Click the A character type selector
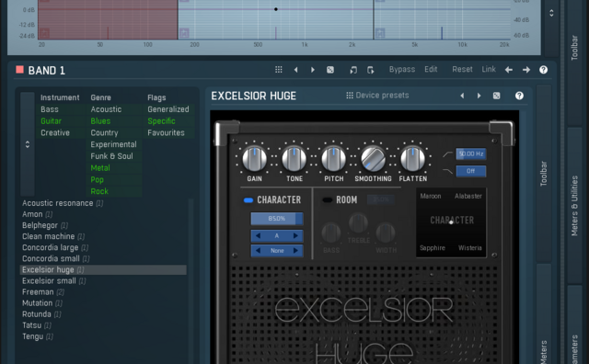 tap(277, 235)
